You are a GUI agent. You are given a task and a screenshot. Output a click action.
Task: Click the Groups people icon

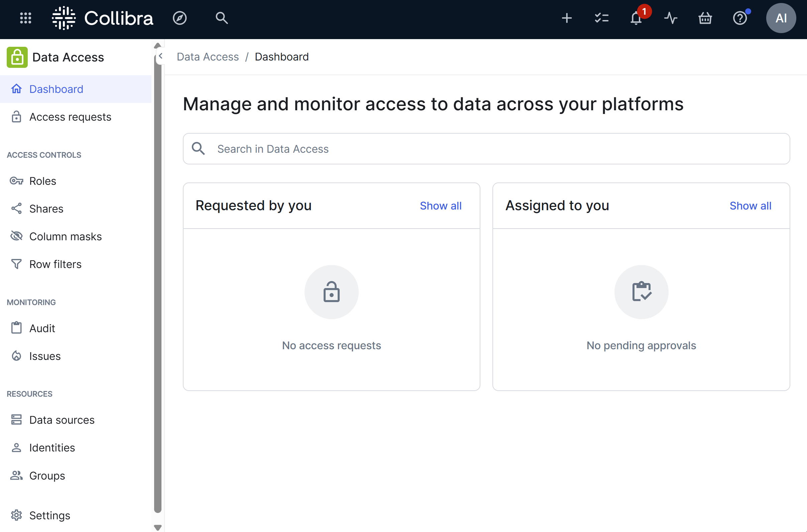[x=16, y=475]
